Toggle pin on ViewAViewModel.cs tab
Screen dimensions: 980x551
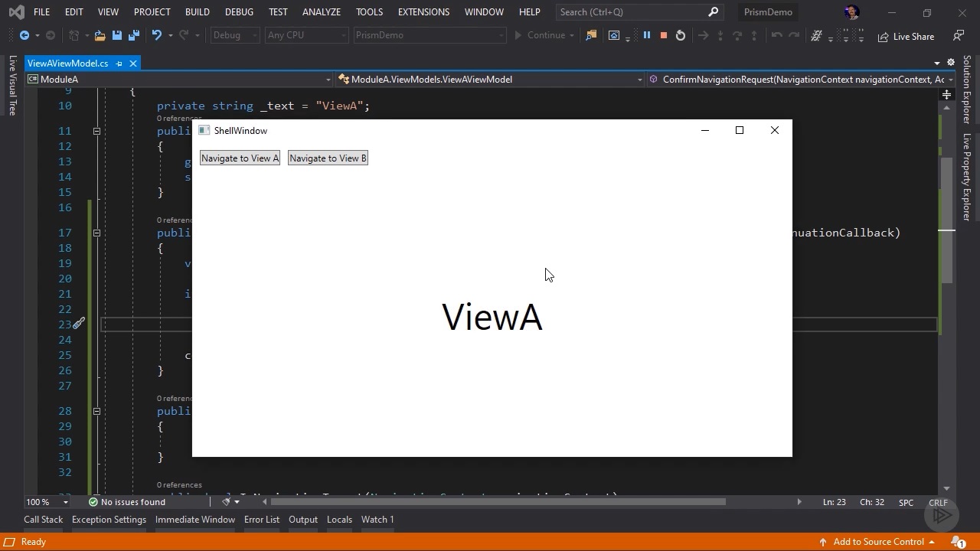tap(119, 64)
